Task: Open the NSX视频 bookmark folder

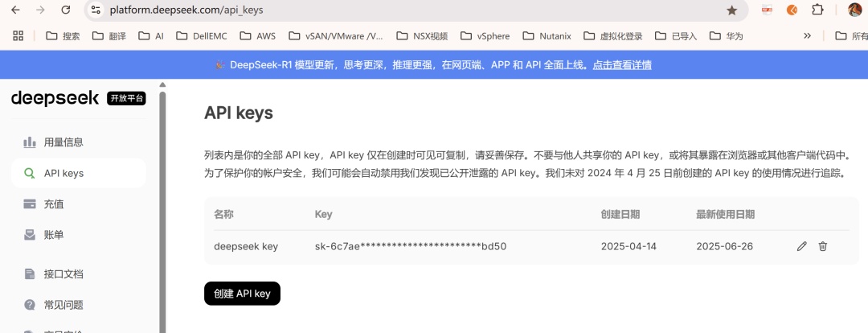Action: coord(422,36)
